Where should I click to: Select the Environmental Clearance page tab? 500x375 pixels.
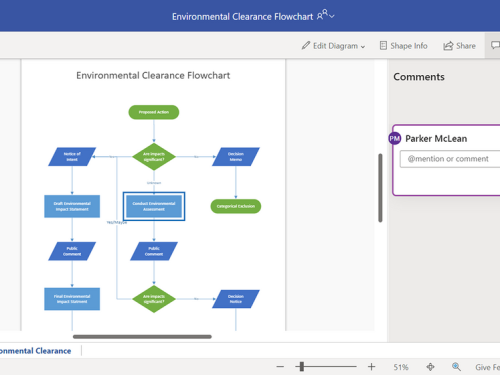(x=35, y=351)
